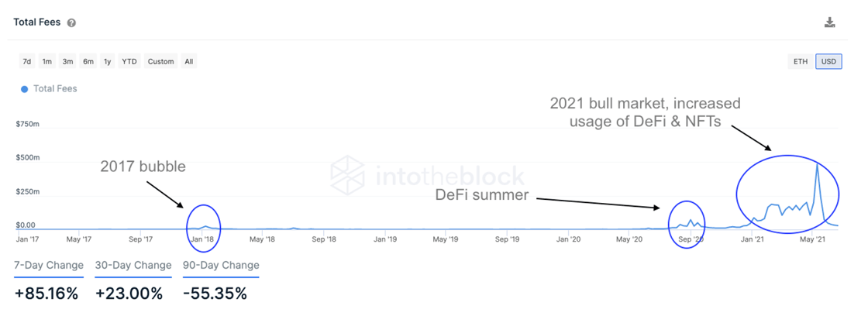Click the download chart icon
The width and height of the screenshot is (868, 323).
coord(829,22)
